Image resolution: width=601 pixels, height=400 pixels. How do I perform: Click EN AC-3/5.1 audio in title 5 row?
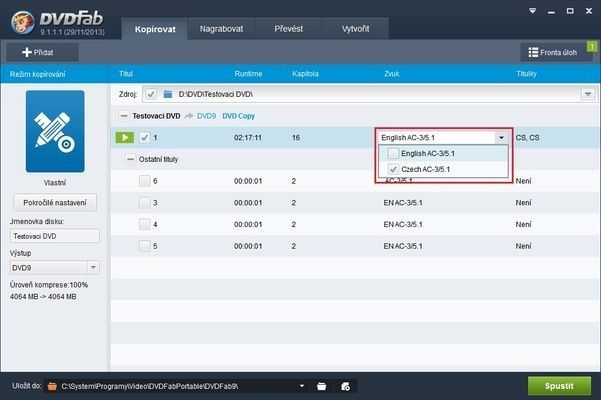tap(403, 246)
